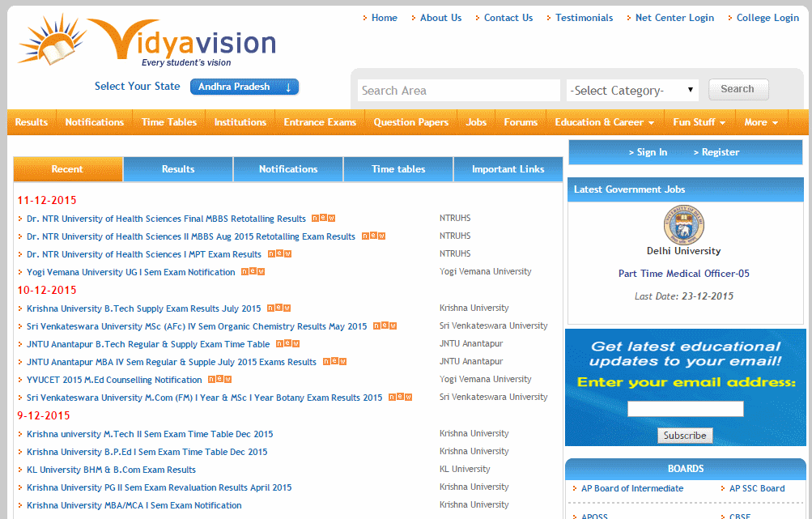Screen dimensions: 812x519
Task: Click the KL University source label
Action: (465, 470)
